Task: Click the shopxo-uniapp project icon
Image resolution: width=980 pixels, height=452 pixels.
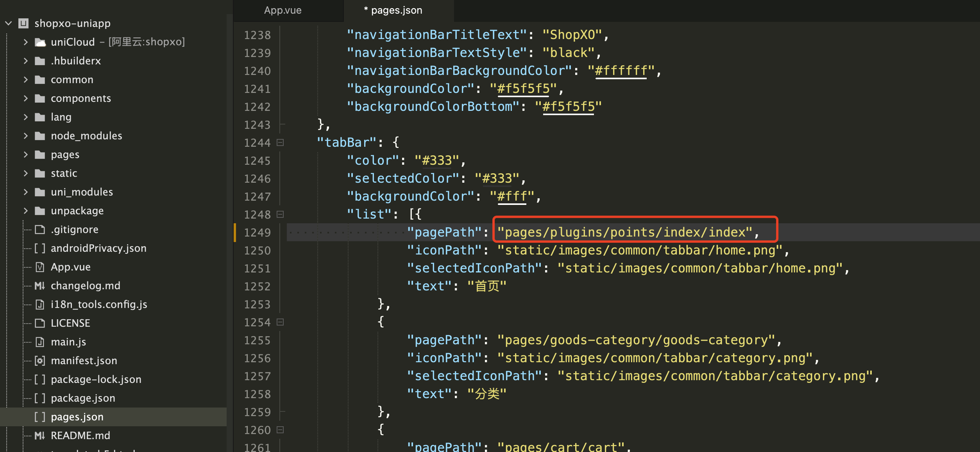Action: click(24, 23)
